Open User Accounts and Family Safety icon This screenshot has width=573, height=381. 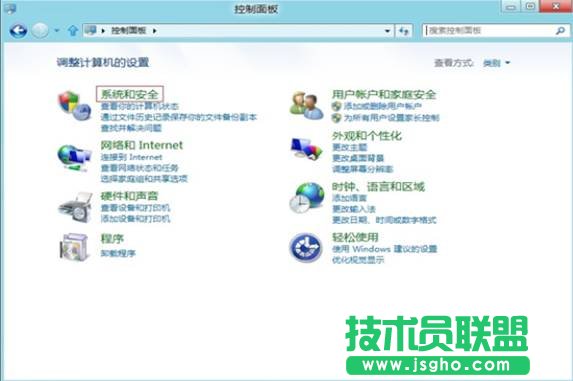point(306,106)
